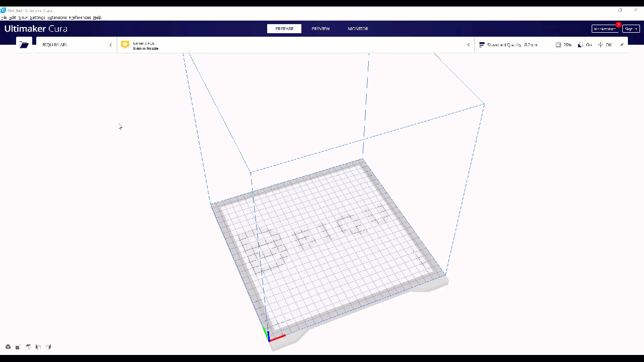Image resolution: width=644 pixels, height=362 pixels.
Task: Click the Marketplace notification badge
Action: (618, 25)
